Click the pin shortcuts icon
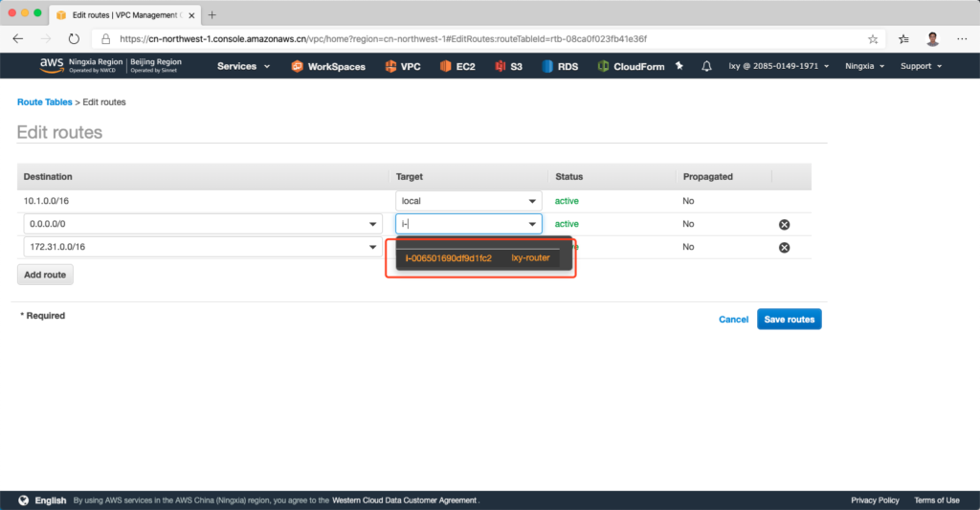This screenshot has width=980, height=510. click(x=679, y=66)
